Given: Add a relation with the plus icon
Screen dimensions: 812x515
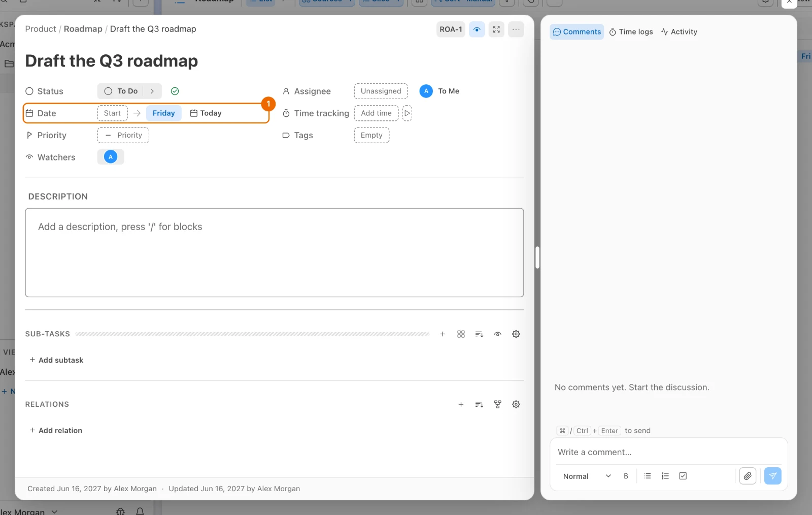Looking at the screenshot, I should tap(461, 404).
